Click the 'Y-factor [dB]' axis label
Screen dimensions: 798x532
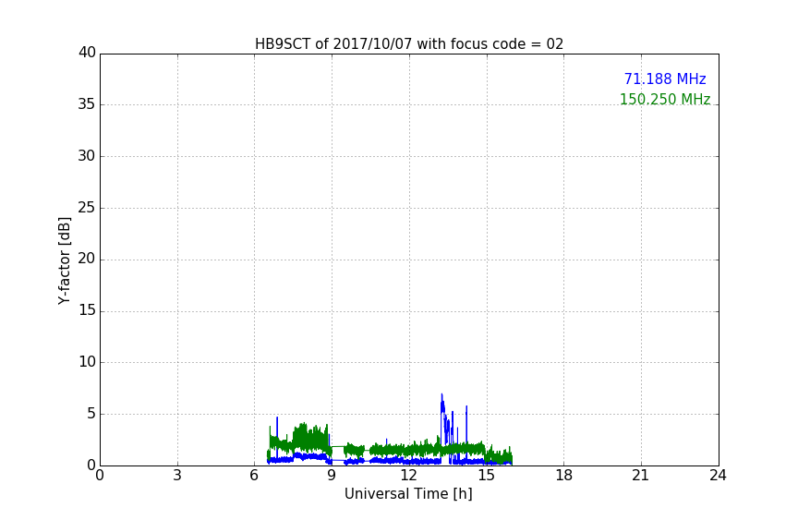click(64, 260)
